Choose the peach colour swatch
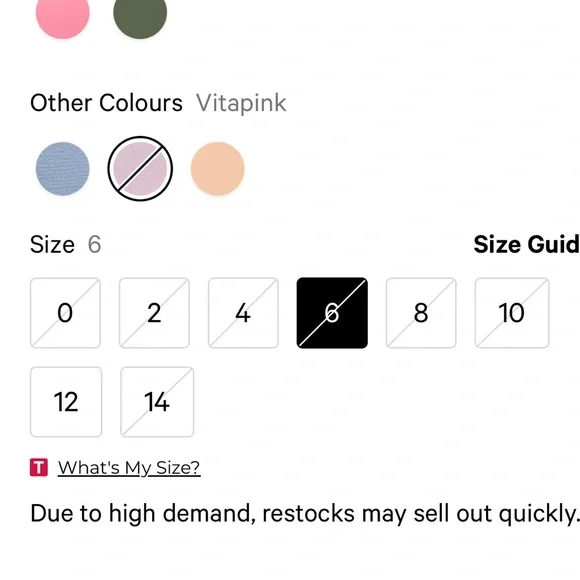580x580 pixels. tap(218, 169)
